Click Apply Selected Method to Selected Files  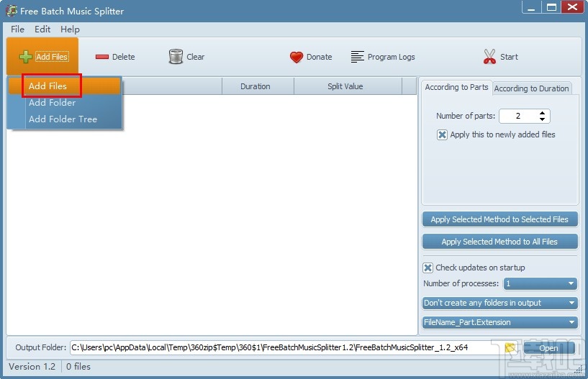[499, 219]
